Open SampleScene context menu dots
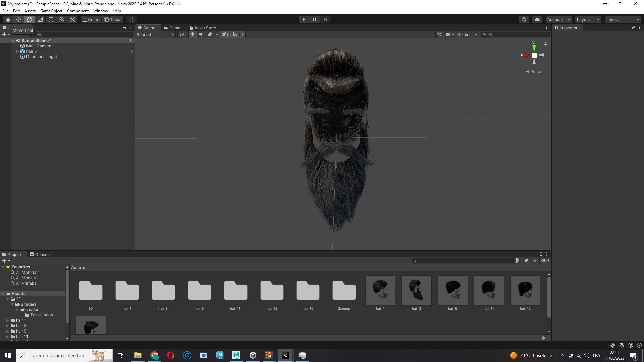 (x=130, y=41)
